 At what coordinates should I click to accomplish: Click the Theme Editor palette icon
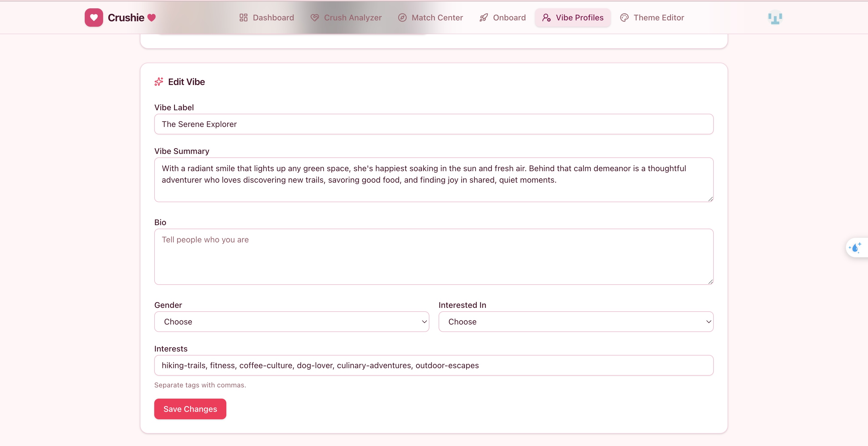[x=624, y=18]
